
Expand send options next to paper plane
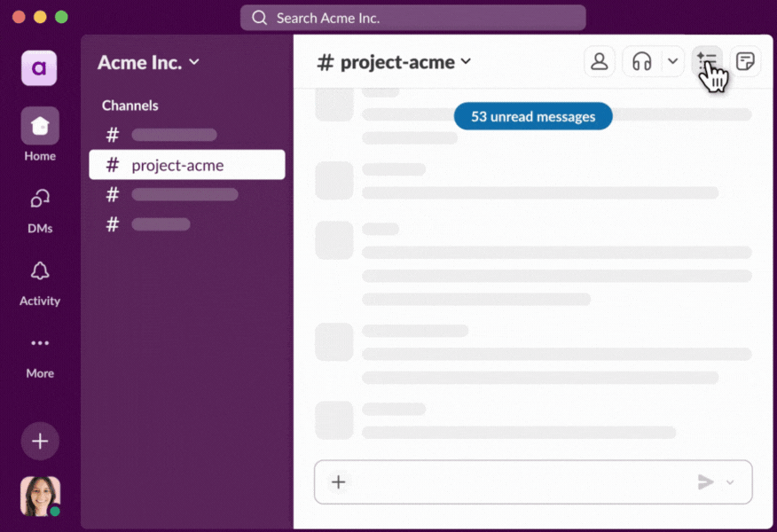(x=730, y=481)
